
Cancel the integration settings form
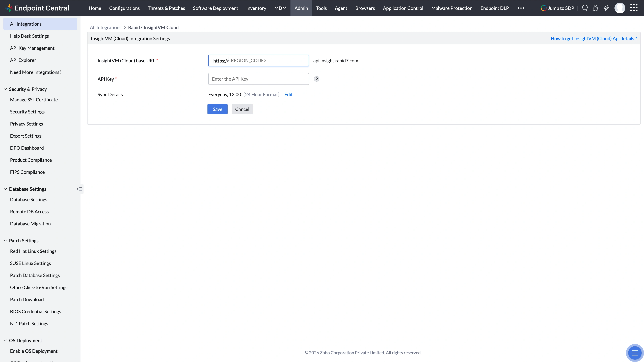(x=242, y=109)
